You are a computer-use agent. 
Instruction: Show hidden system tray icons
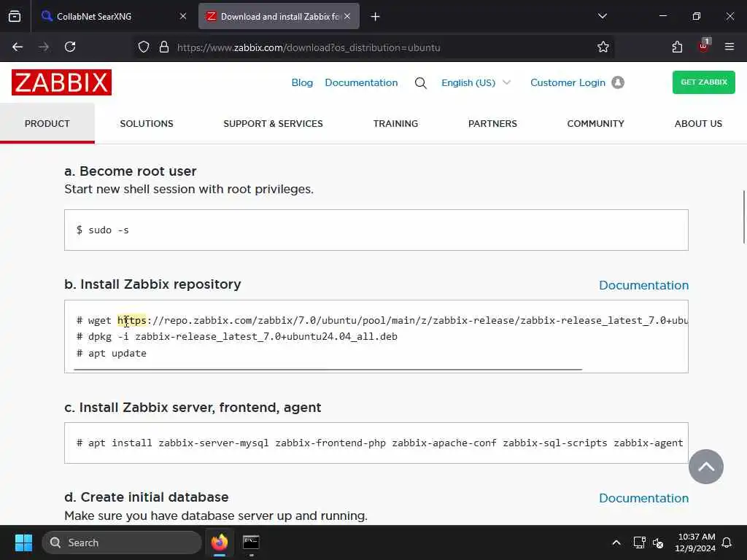click(616, 542)
